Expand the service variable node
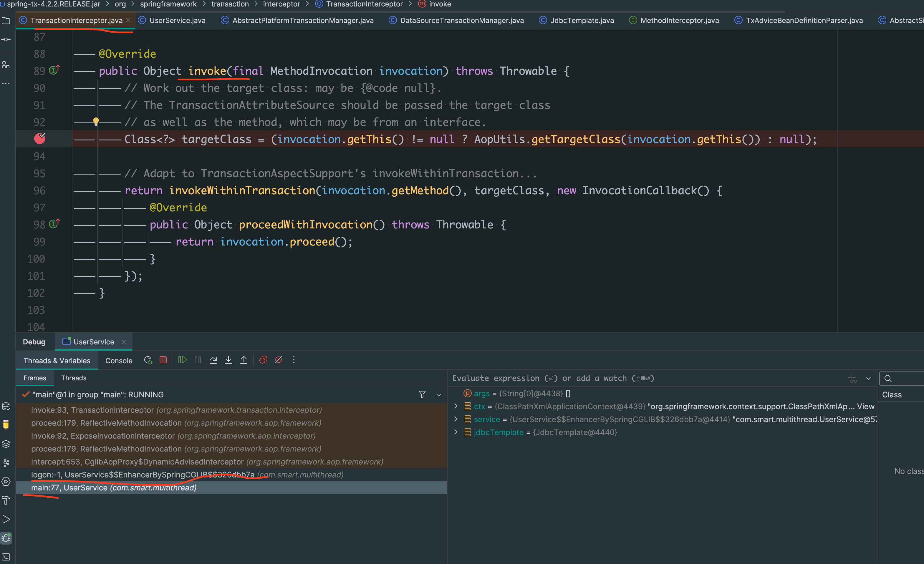This screenshot has width=924, height=564. click(456, 419)
